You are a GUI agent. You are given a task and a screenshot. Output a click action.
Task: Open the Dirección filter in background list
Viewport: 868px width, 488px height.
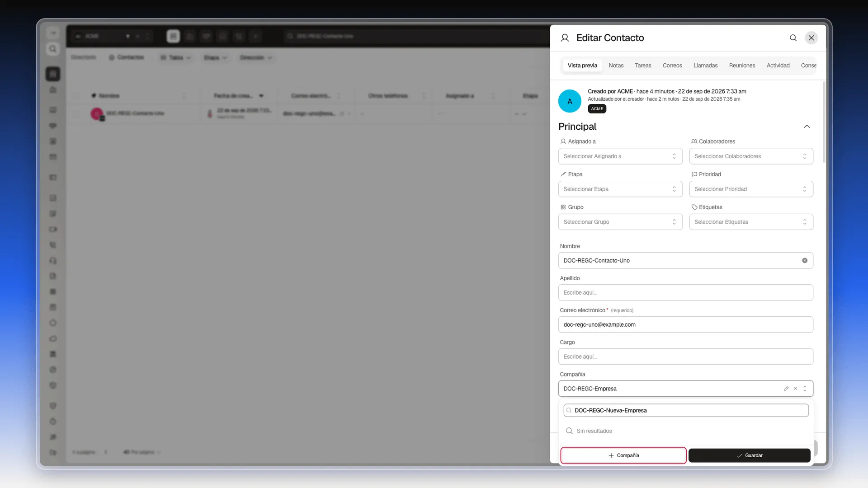click(256, 58)
